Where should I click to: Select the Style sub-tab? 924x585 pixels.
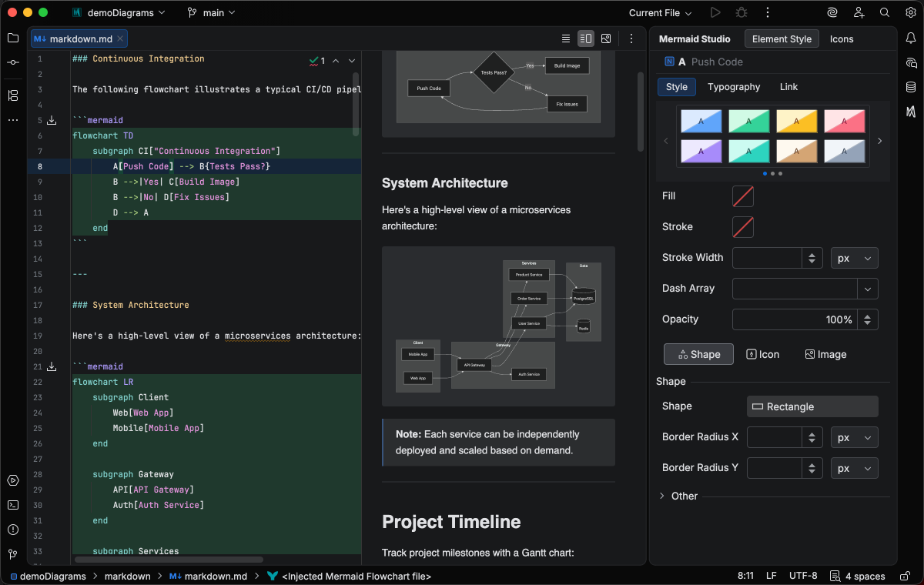(677, 87)
